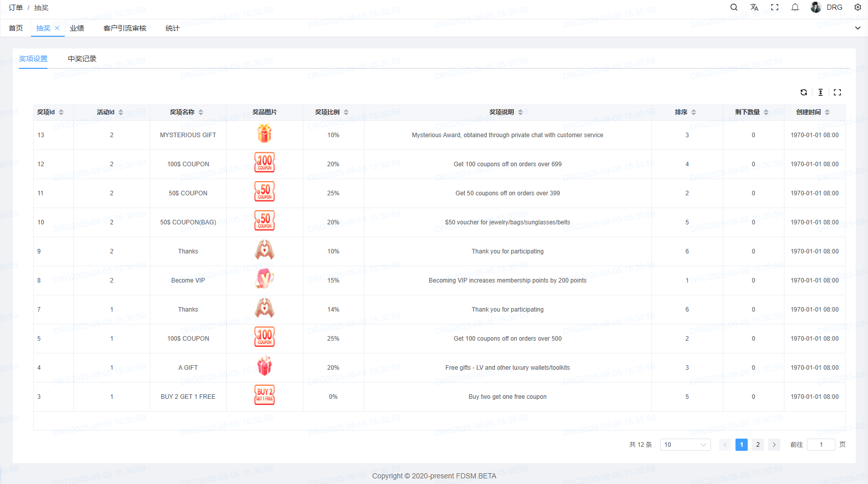Open the settings gear icon
This screenshot has width=868, height=484.
pyautogui.click(x=858, y=7)
